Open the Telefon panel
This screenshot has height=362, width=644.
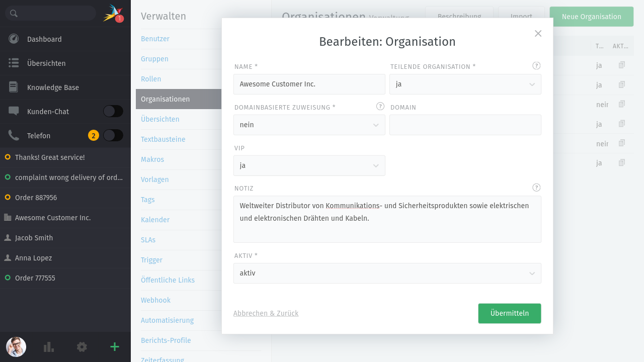click(x=15, y=135)
